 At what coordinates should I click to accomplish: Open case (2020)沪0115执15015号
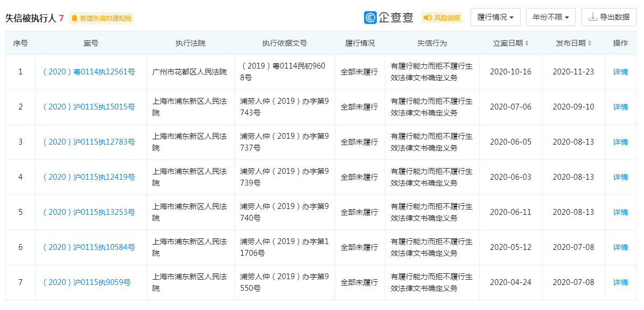pyautogui.click(x=89, y=107)
